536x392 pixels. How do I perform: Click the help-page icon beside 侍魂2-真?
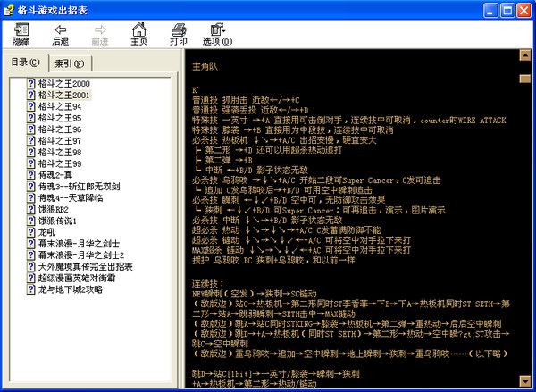[x=31, y=175]
